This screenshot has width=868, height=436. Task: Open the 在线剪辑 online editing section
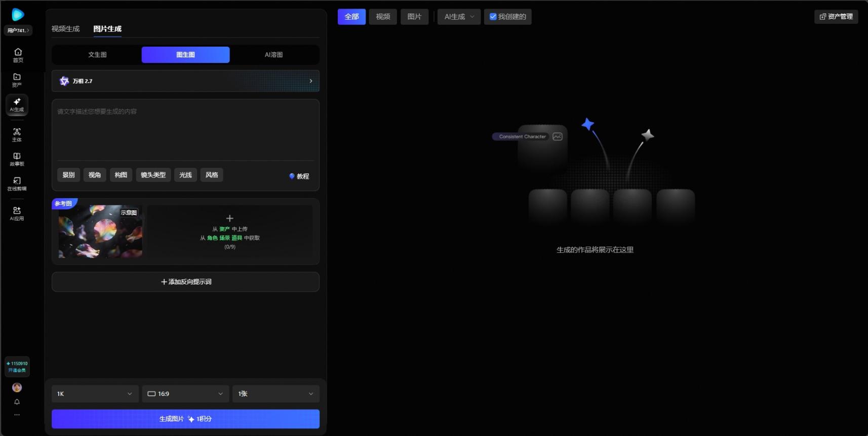point(17,184)
